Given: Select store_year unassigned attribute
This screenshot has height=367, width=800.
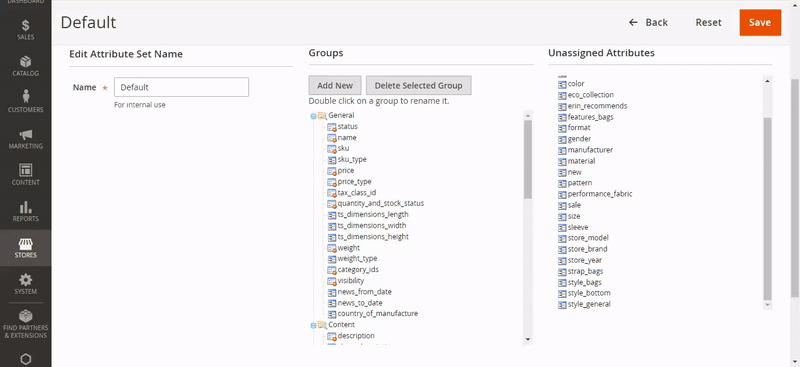Looking at the screenshot, I should tap(585, 261).
